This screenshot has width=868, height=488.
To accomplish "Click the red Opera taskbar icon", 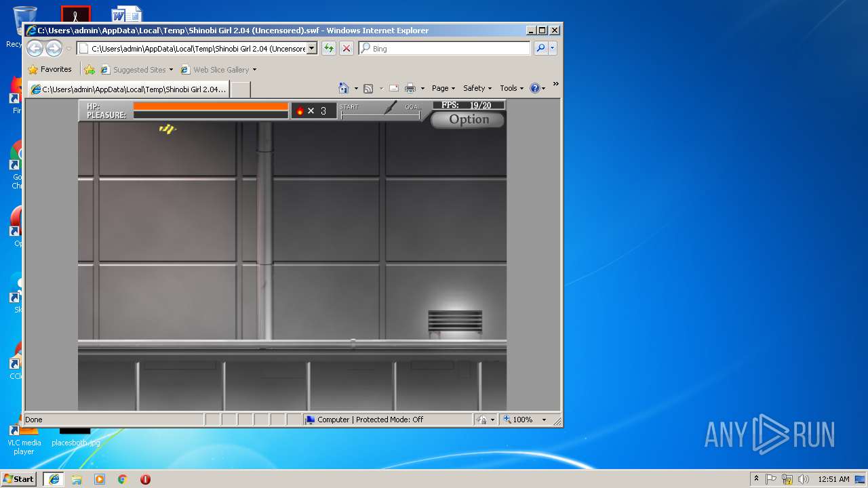I will tap(145, 479).
